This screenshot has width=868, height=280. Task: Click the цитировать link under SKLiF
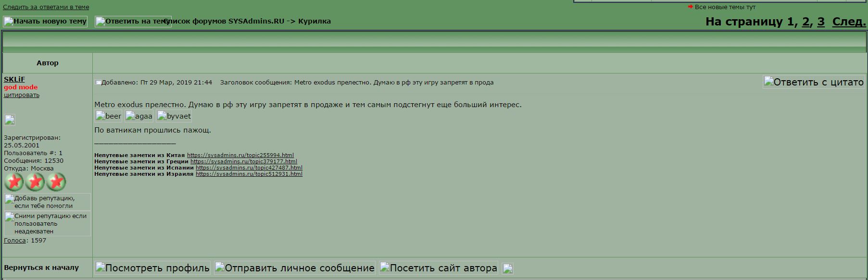(x=22, y=95)
